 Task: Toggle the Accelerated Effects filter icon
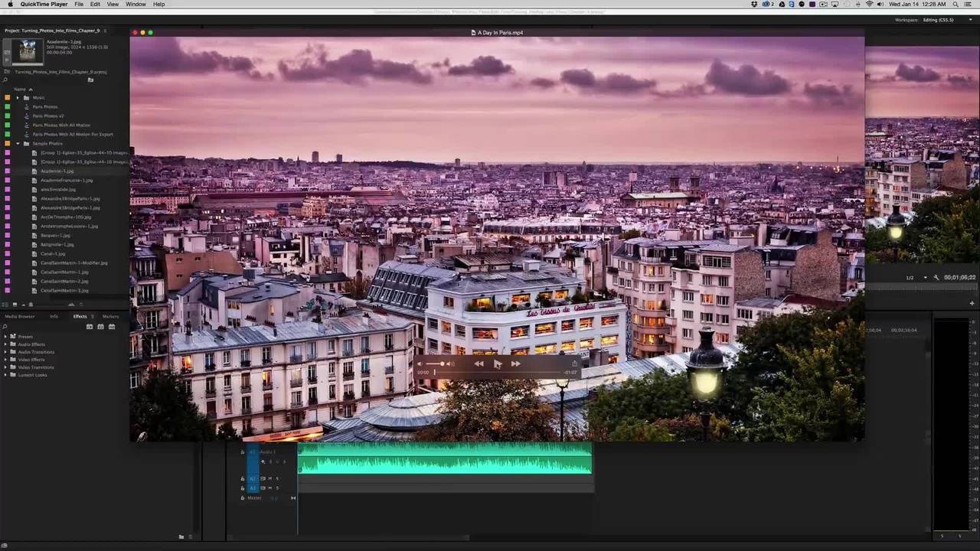90,327
